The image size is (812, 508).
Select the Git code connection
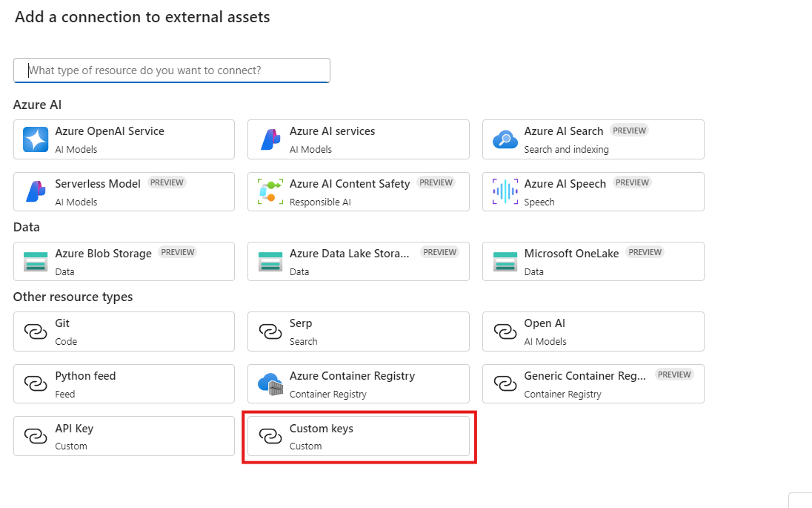click(x=124, y=331)
